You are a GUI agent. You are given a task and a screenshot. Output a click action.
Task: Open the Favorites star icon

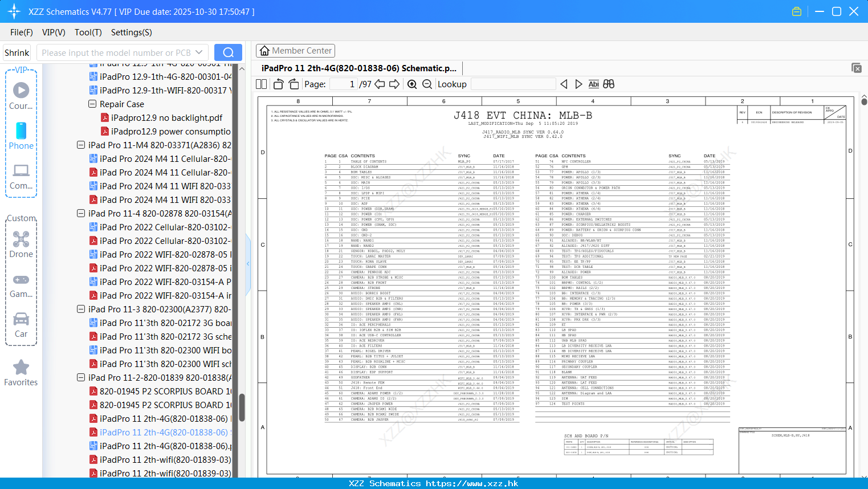click(x=21, y=373)
